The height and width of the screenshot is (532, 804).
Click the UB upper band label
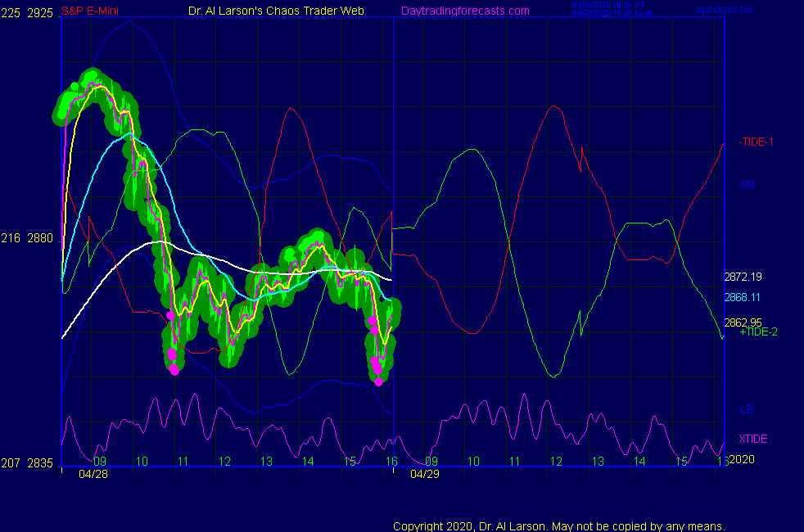(x=747, y=184)
